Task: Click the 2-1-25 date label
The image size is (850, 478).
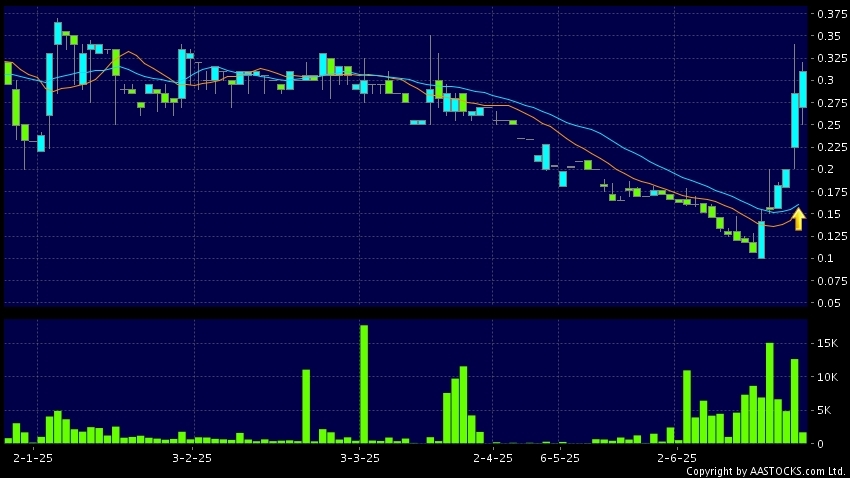Action: point(33,458)
